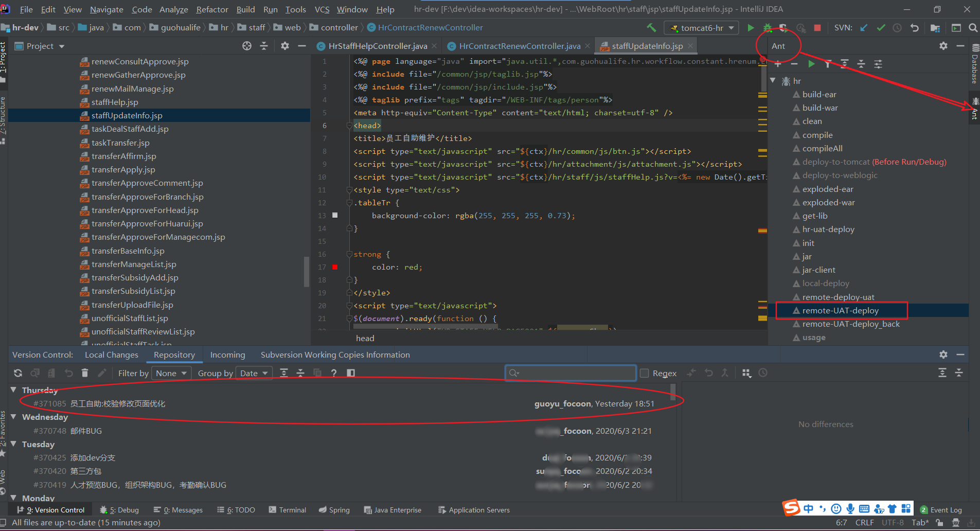Click the Debug bug icon in toolbar
This screenshot has width=980, height=531.
[767, 28]
